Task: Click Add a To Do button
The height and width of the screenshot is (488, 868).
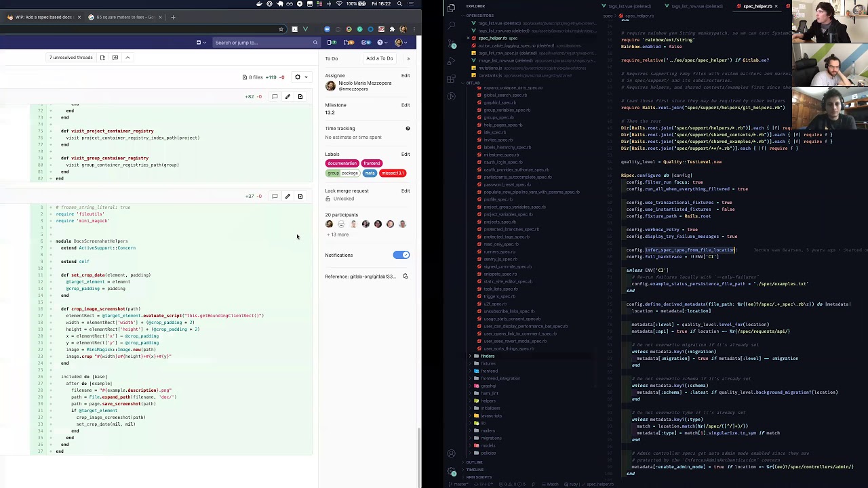Action: pos(379,58)
